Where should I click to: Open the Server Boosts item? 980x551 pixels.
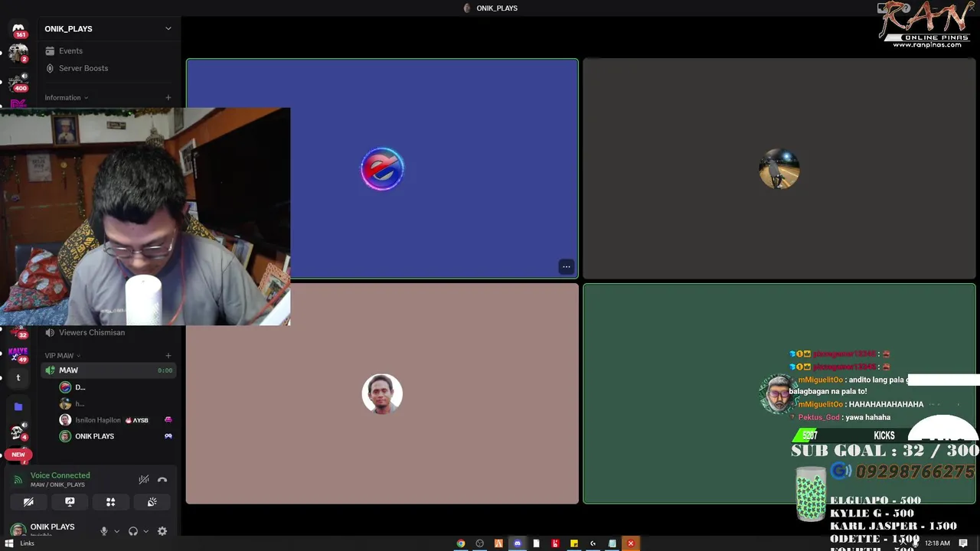pos(83,68)
